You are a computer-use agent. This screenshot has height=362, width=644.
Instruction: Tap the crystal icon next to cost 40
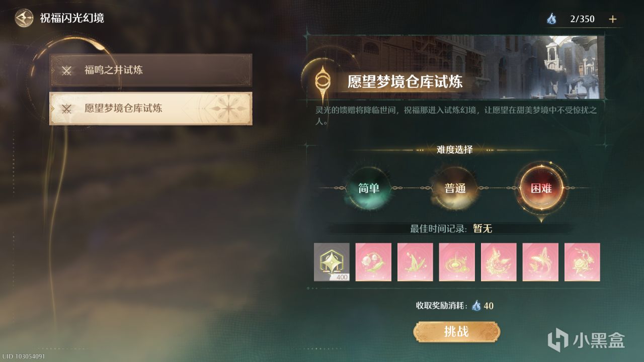click(x=476, y=305)
